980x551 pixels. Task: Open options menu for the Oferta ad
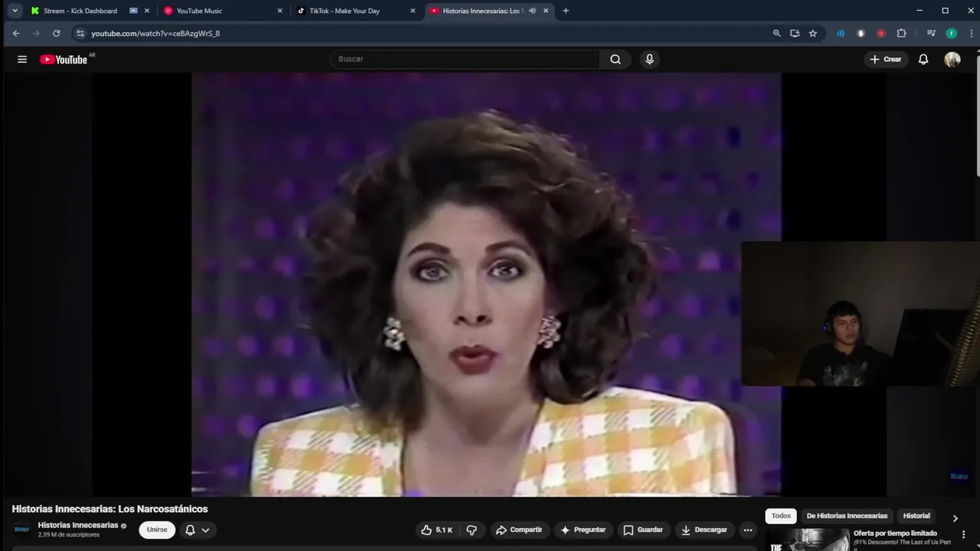tap(964, 534)
